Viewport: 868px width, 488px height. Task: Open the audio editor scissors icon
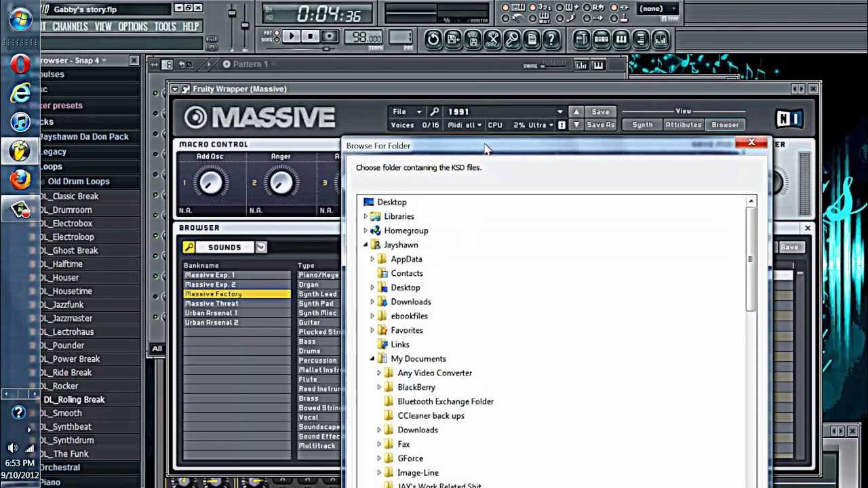tap(492, 39)
